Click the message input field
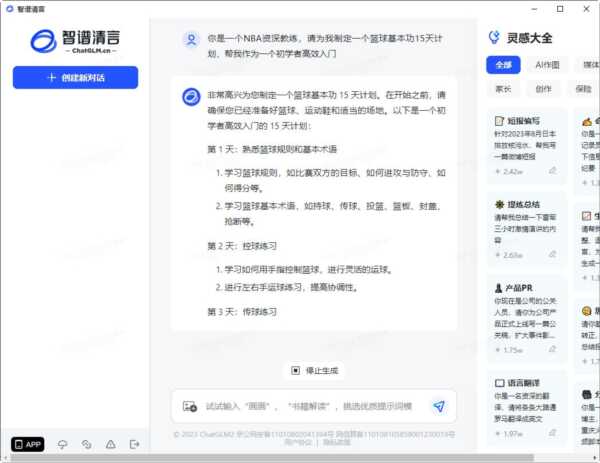Image resolution: width=600 pixels, height=463 pixels. point(310,406)
